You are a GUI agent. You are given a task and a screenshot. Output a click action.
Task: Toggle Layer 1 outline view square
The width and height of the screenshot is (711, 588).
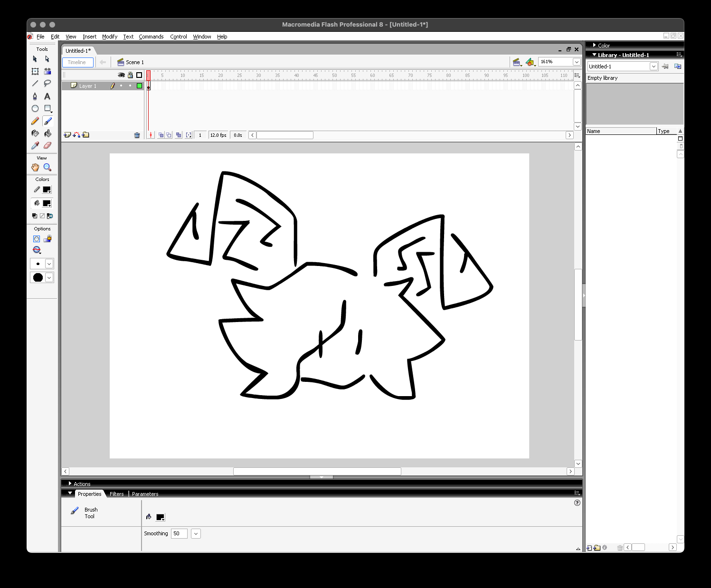[139, 86]
